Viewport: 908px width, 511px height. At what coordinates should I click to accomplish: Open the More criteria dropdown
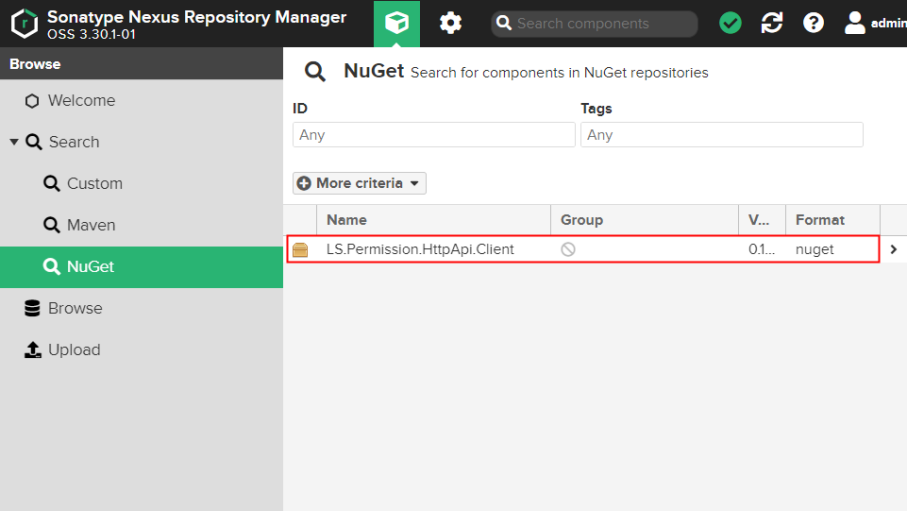(359, 183)
